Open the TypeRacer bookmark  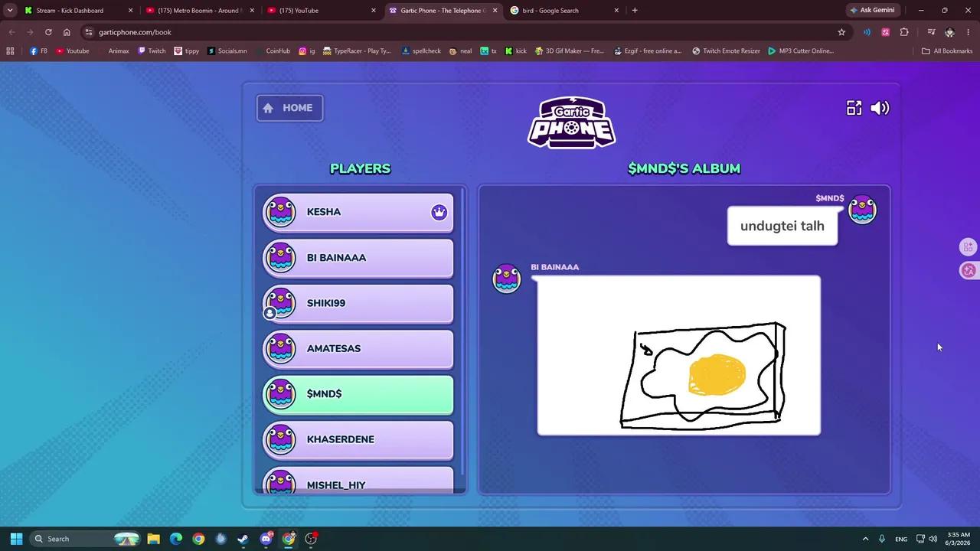pos(357,51)
